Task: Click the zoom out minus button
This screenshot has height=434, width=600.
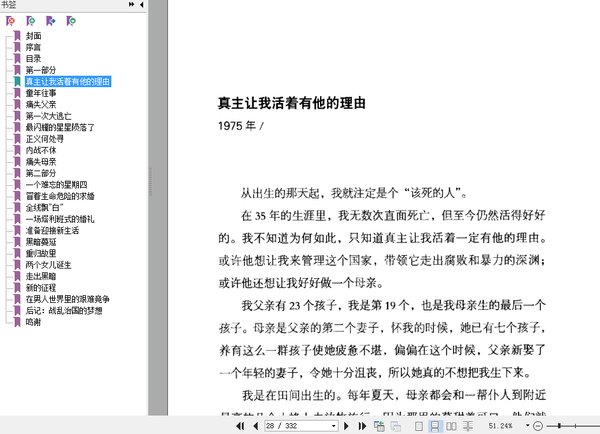Action: (x=538, y=426)
